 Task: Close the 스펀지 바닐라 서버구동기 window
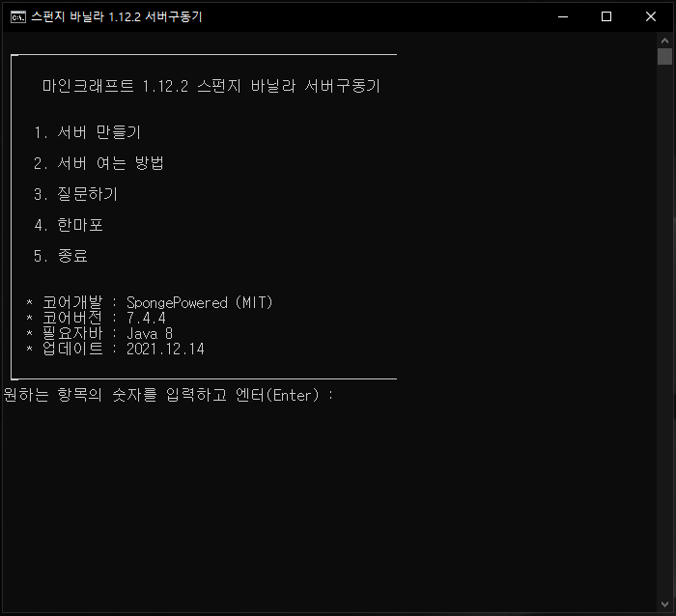click(x=651, y=16)
